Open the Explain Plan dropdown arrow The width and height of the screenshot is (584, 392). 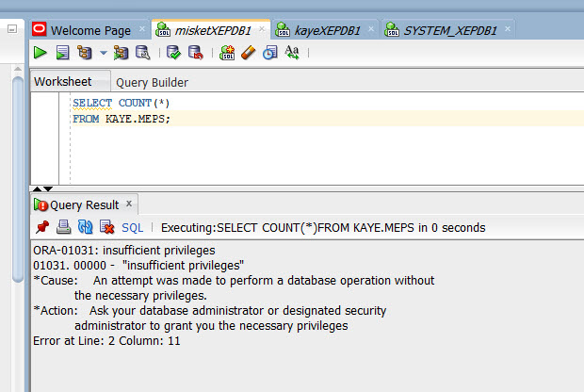pyautogui.click(x=104, y=53)
